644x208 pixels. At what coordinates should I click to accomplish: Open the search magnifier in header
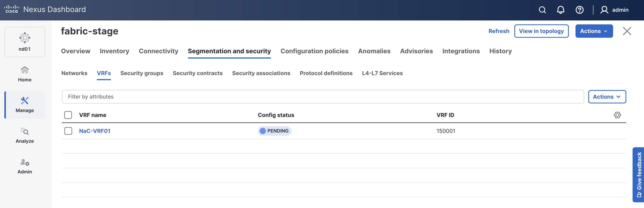(x=542, y=10)
